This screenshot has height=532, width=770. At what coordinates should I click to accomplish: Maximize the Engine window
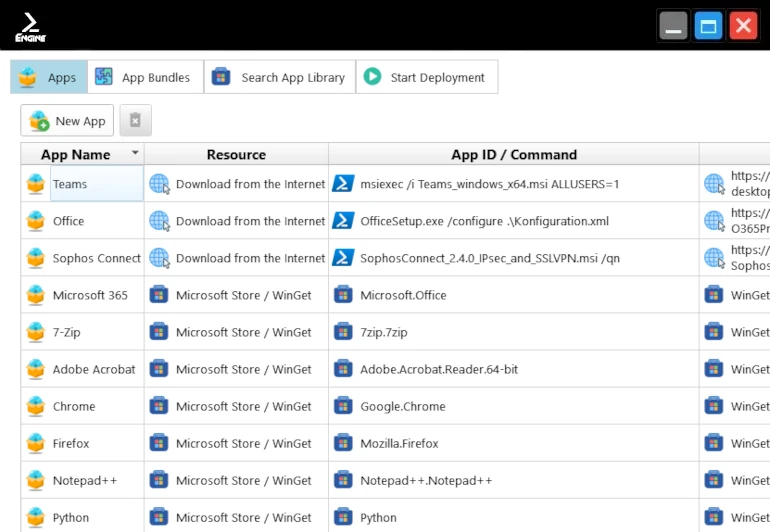pos(708,26)
